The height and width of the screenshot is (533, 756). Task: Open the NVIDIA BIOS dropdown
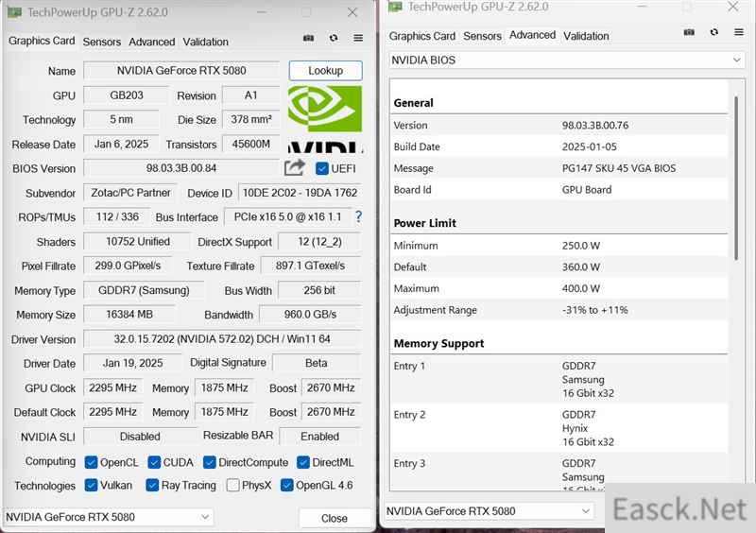point(566,60)
